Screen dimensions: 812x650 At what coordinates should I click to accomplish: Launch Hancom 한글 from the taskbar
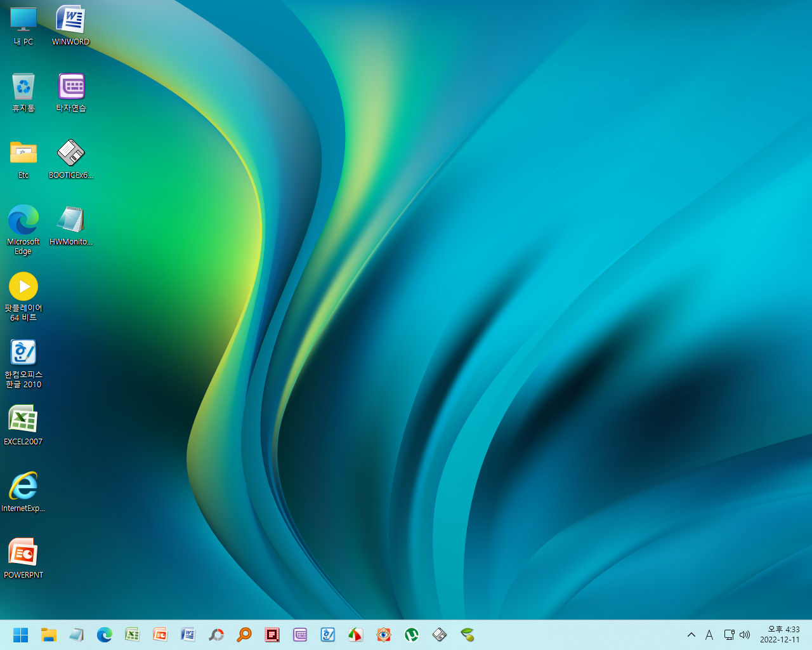coord(328,635)
